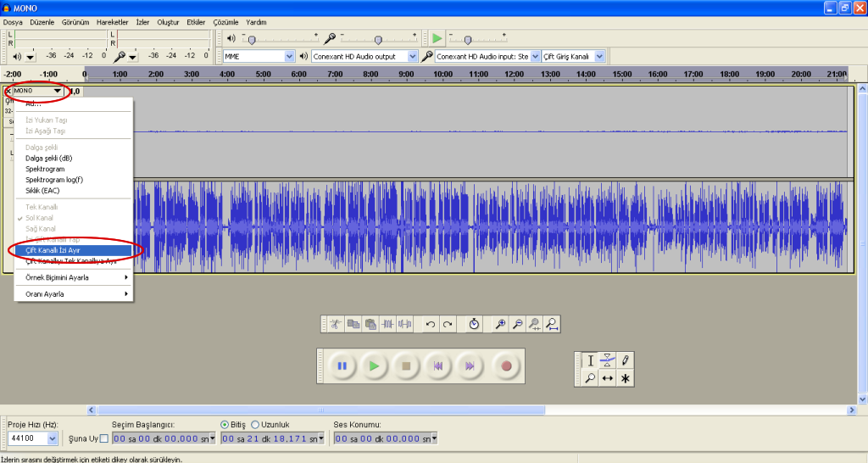Adjust the input microphone volume slider

point(378,40)
